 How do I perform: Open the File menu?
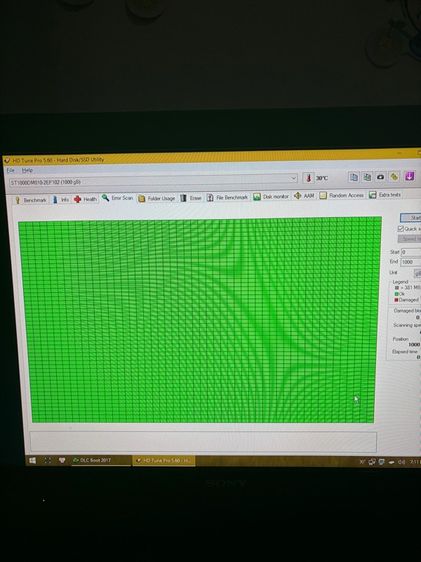pyautogui.click(x=10, y=171)
